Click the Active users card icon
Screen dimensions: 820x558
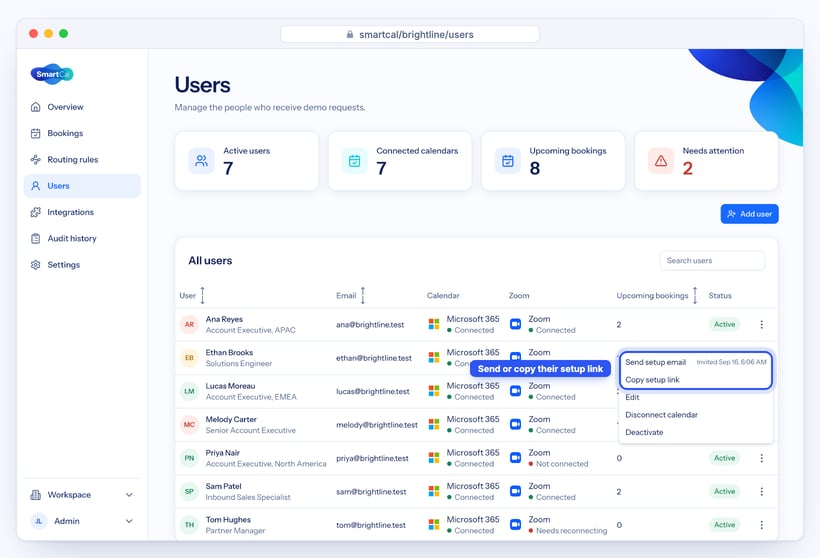point(201,161)
